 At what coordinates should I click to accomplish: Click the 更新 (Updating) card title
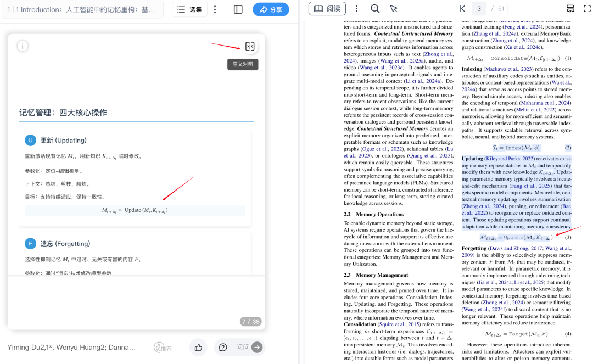[64, 140]
